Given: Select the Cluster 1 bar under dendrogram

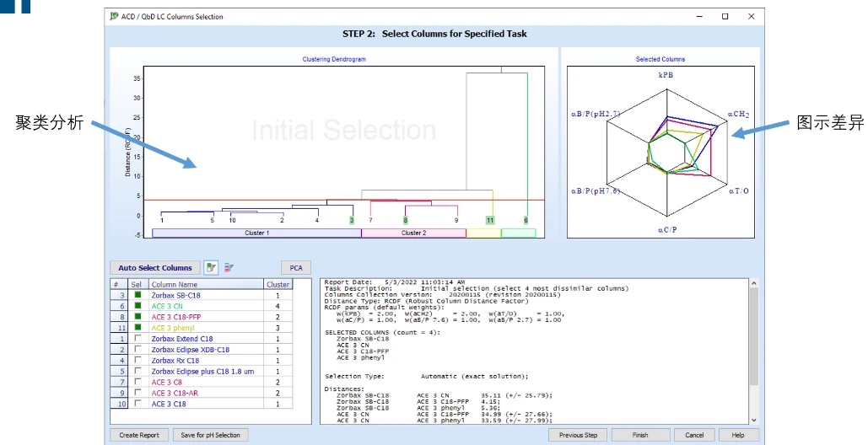Looking at the screenshot, I should 256,233.
